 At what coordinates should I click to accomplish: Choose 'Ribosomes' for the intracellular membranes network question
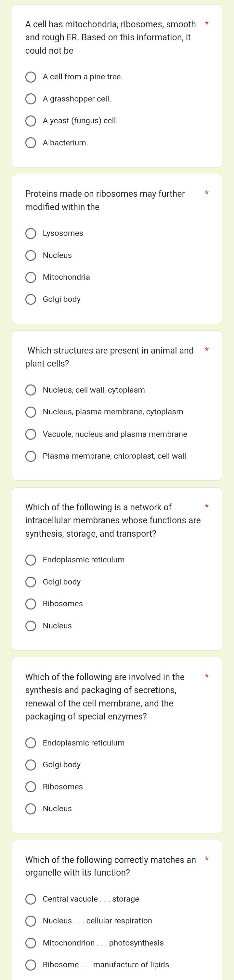[31, 604]
